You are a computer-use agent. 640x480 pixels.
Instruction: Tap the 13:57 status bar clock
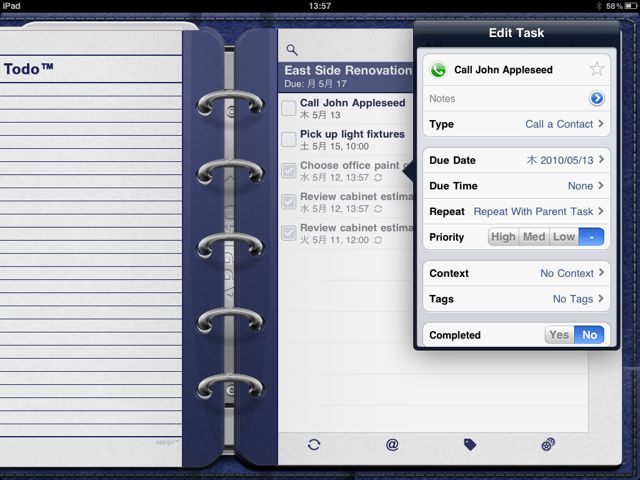(x=320, y=6)
